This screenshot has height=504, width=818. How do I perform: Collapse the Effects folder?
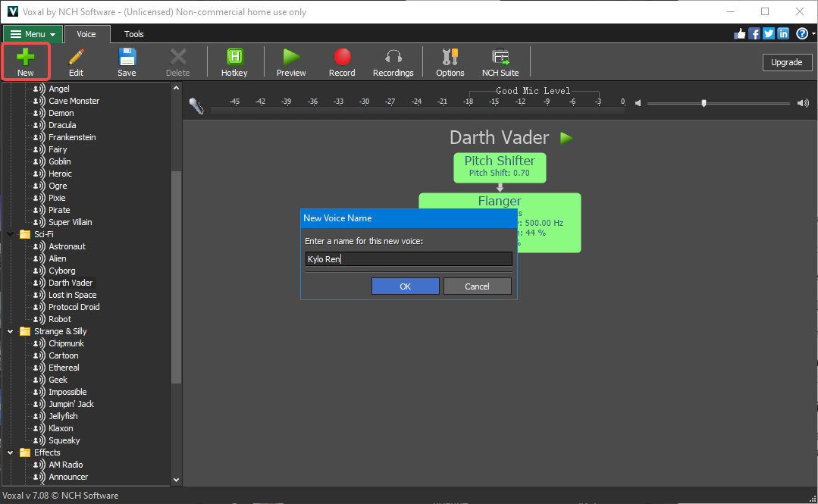click(x=11, y=452)
